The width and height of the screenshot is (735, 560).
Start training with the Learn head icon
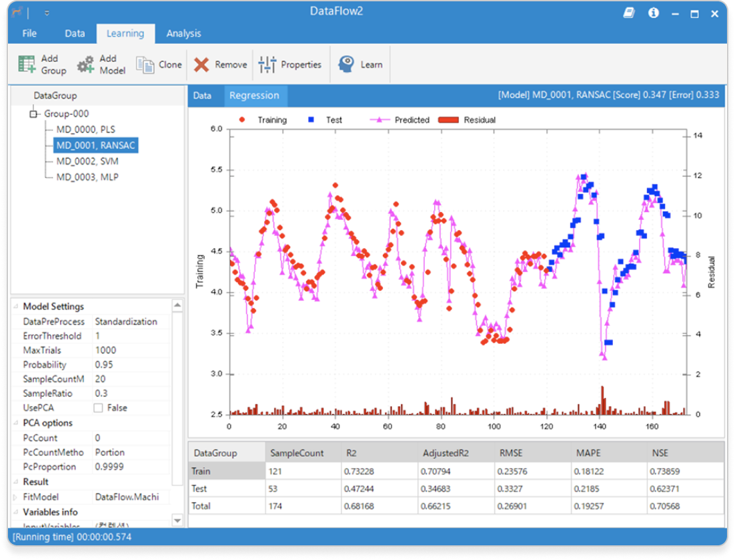pos(345,65)
